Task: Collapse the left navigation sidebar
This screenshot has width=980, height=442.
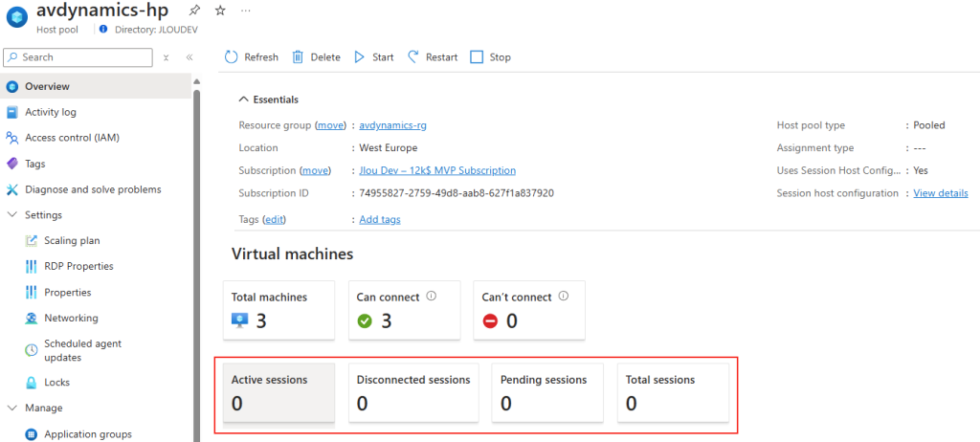Action: click(189, 57)
